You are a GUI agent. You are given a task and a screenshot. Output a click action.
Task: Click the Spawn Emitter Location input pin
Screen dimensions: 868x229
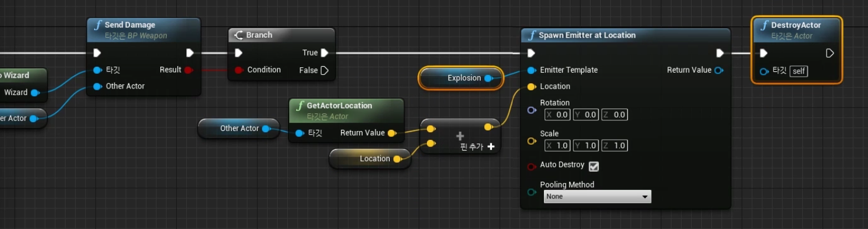click(x=532, y=87)
